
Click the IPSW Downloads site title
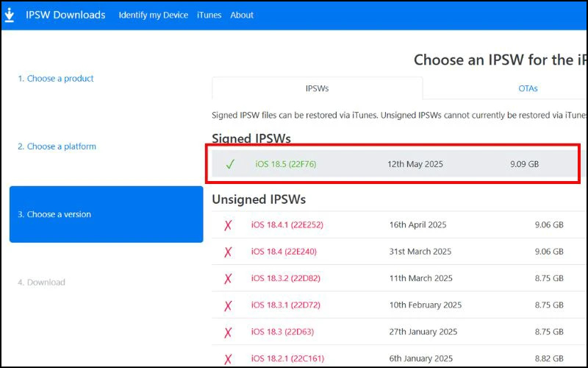65,15
